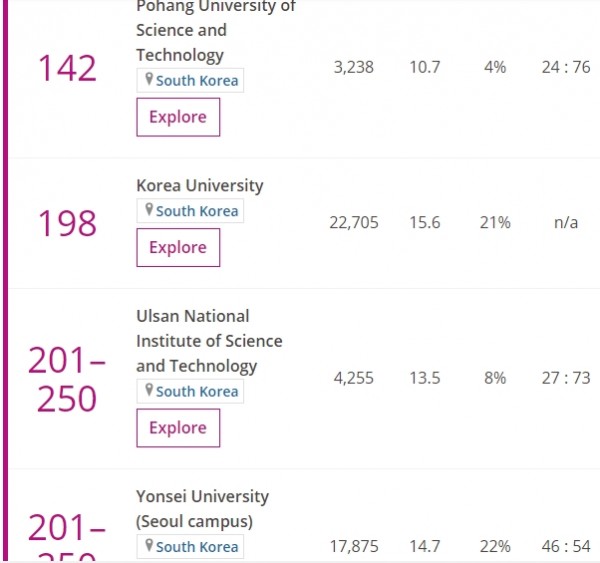Viewport: 600px width, 563px height.
Task: Open Ulsan National Institute of Science and Technology
Action: 209,341
